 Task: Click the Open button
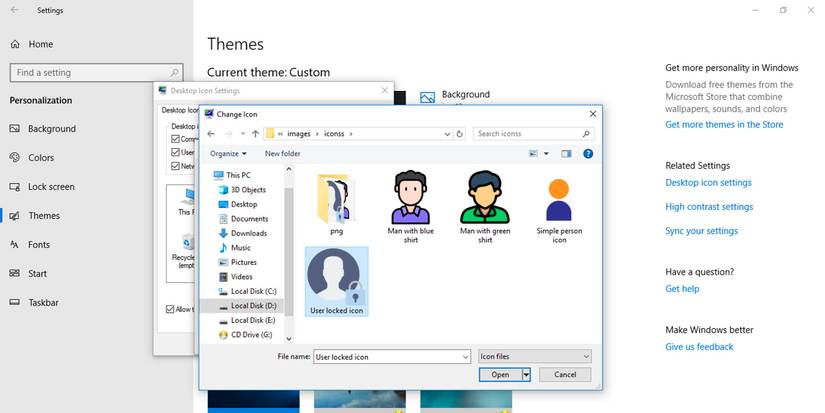pos(500,375)
